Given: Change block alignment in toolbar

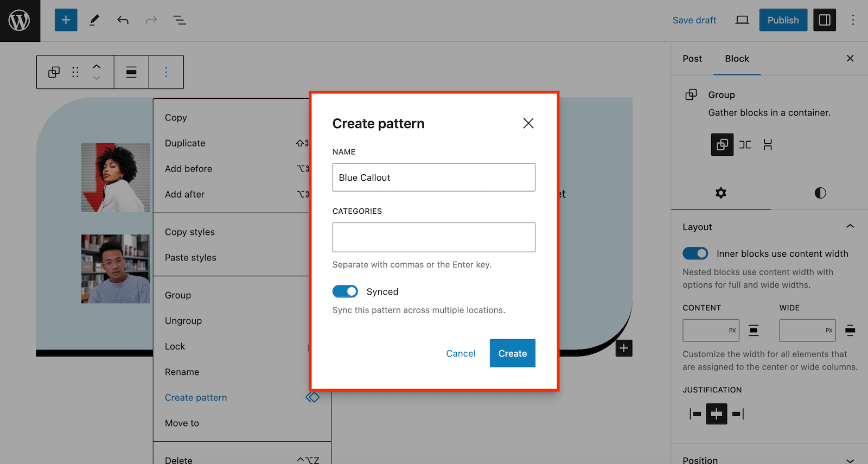Looking at the screenshot, I should [x=131, y=72].
